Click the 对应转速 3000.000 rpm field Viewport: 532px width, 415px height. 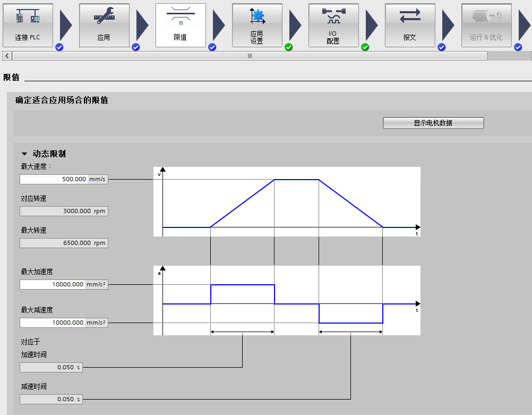click(x=64, y=211)
